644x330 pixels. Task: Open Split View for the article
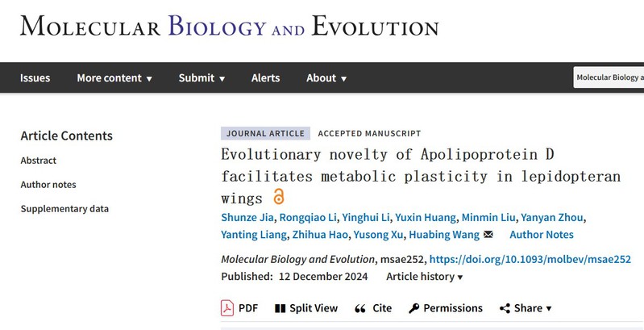tap(280, 307)
